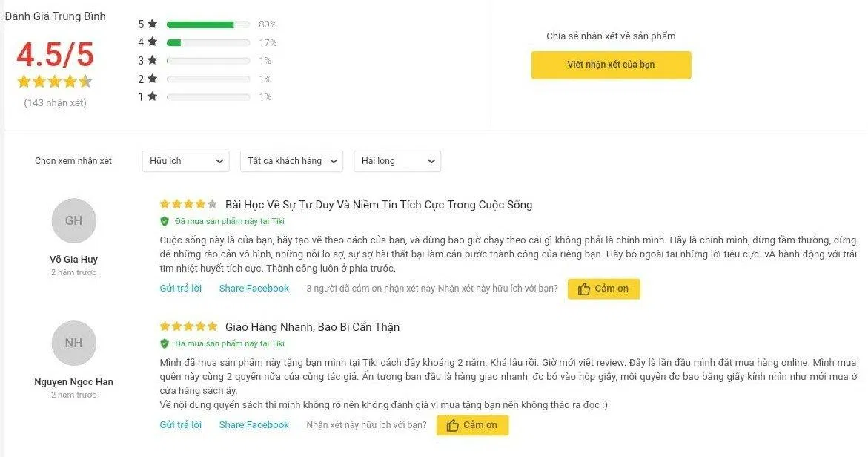Click green verified shield on Nguyen Ngoc Han's review
This screenshot has height=457, width=868.
tap(165, 343)
